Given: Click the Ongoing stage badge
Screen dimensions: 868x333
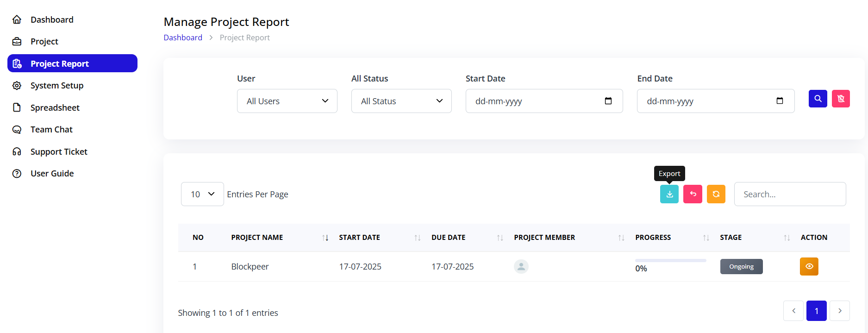Looking at the screenshot, I should (x=742, y=266).
